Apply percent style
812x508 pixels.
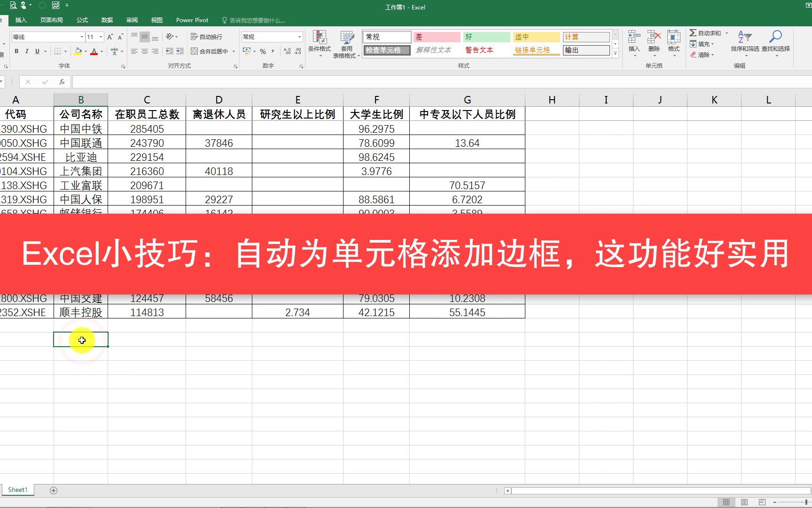(263, 51)
